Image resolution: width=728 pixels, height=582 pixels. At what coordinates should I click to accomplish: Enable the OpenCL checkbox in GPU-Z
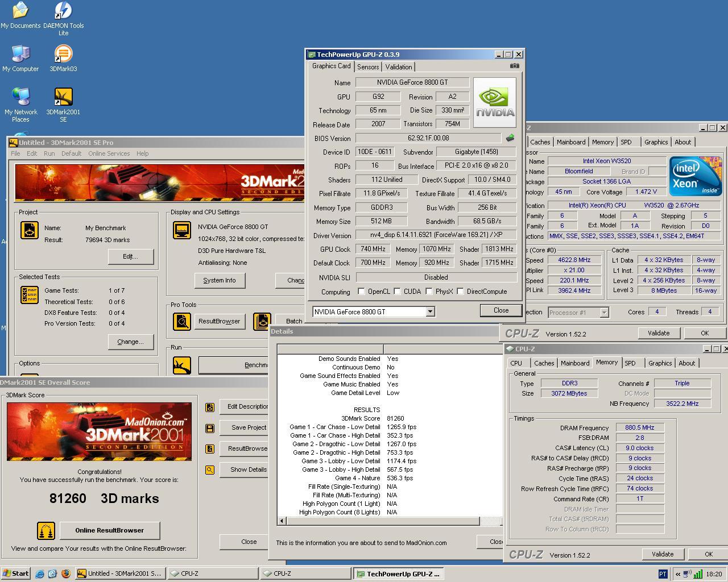361,292
